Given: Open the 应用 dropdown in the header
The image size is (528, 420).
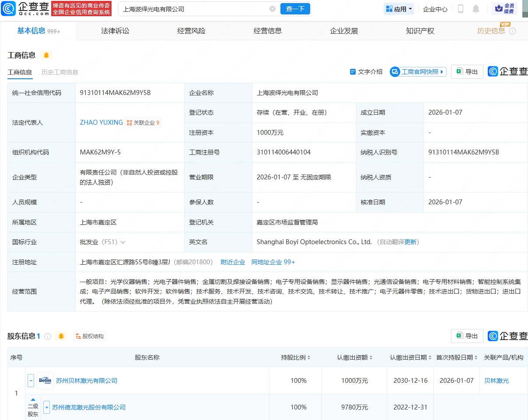Looking at the screenshot, I should tap(399, 9).
